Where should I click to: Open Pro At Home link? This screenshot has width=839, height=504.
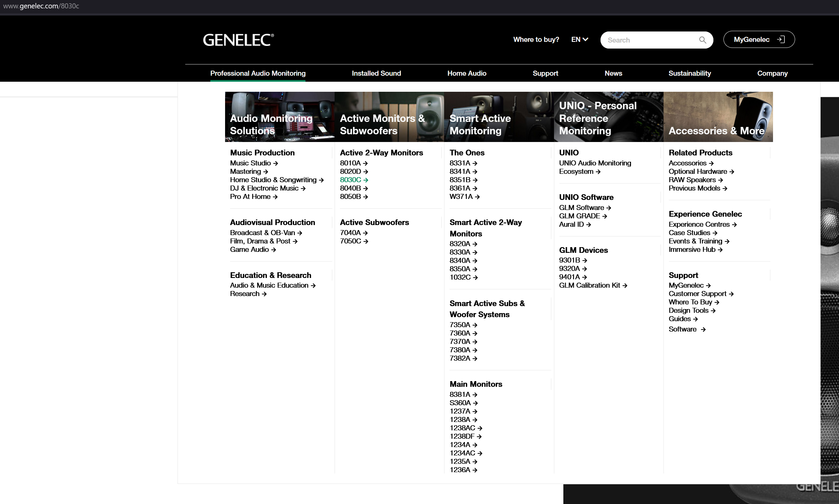tap(254, 197)
